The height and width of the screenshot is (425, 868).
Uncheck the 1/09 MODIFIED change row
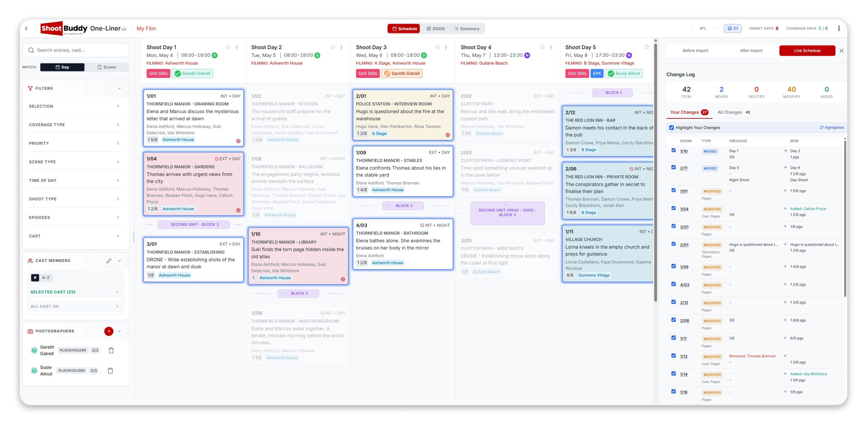[673, 266]
